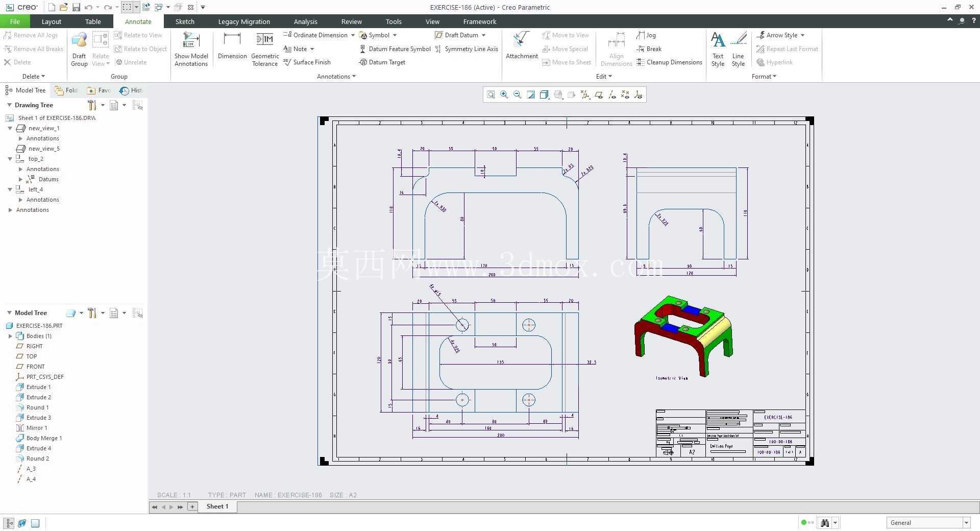Open the General selection filter dropdown

966,523
